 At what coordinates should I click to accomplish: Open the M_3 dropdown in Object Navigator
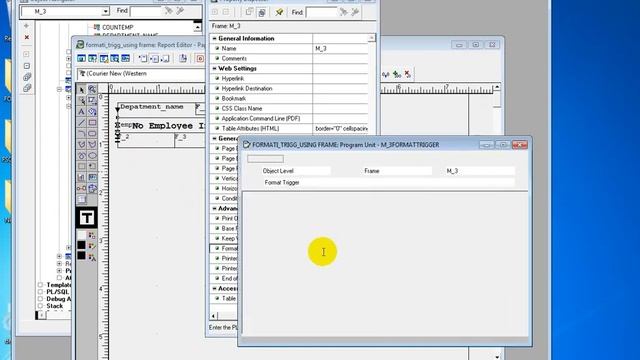105,11
